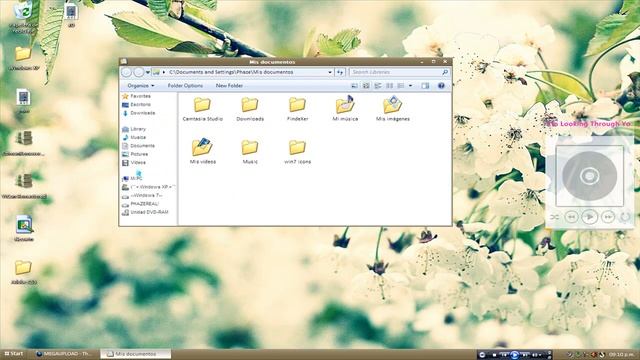
Task: Click the address bar refresh button
Action: (340, 72)
